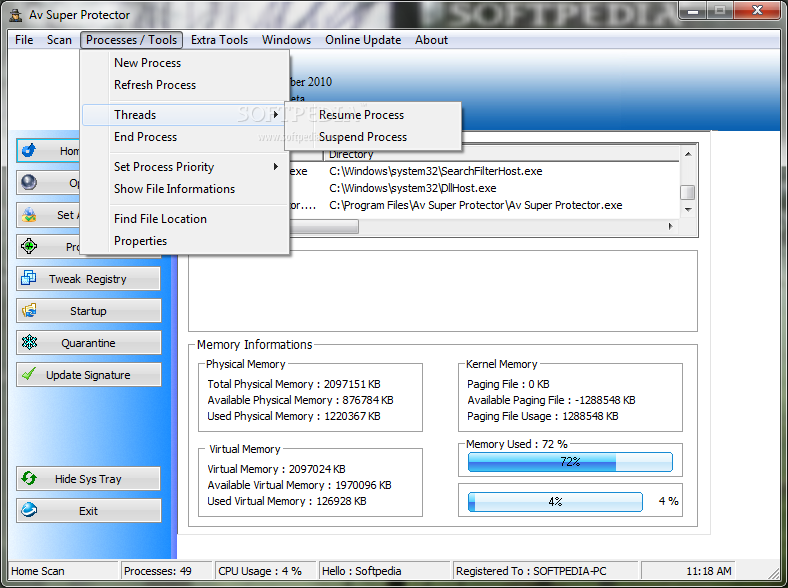Click the Hide Sys Tray green arrows icon
Image resolution: width=788 pixels, height=588 pixels.
tap(29, 478)
